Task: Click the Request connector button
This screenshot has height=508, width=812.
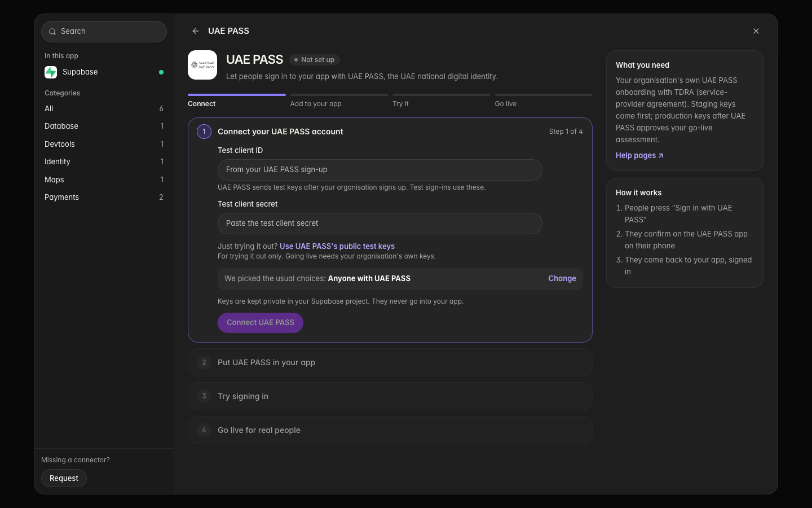Action: [x=64, y=478]
